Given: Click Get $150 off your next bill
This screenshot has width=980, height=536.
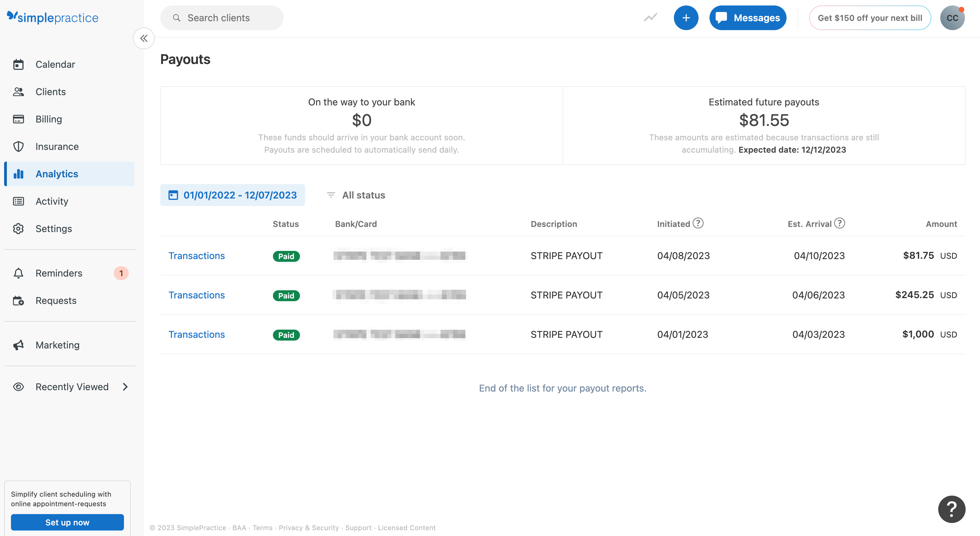Looking at the screenshot, I should [x=870, y=18].
